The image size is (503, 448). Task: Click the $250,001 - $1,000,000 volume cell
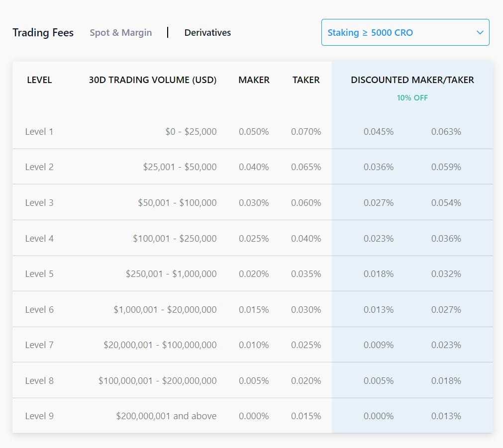coord(171,274)
